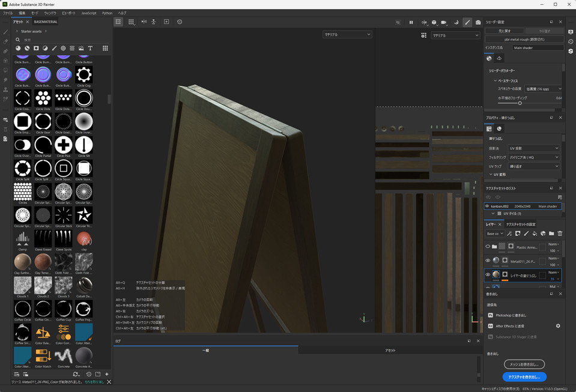Switch to the BASEMATERIAL tab
576x392 pixels.
[x=46, y=22]
